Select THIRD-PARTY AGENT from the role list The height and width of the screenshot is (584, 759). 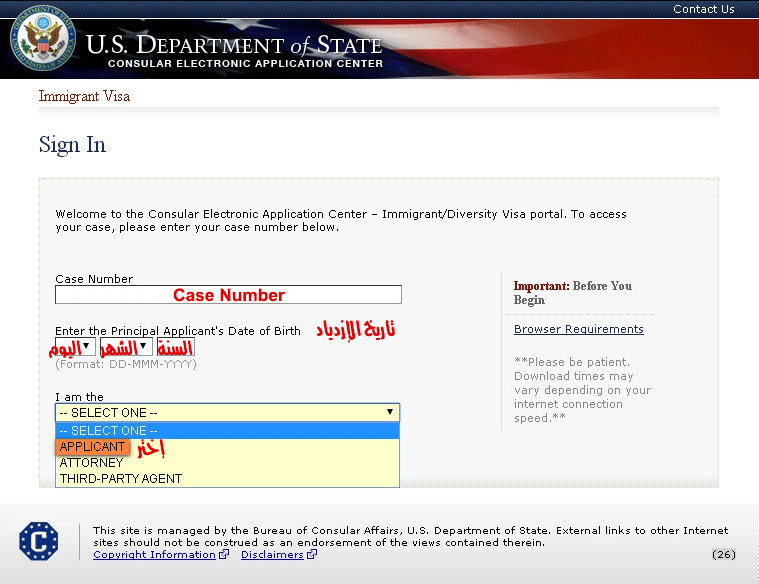227,478
